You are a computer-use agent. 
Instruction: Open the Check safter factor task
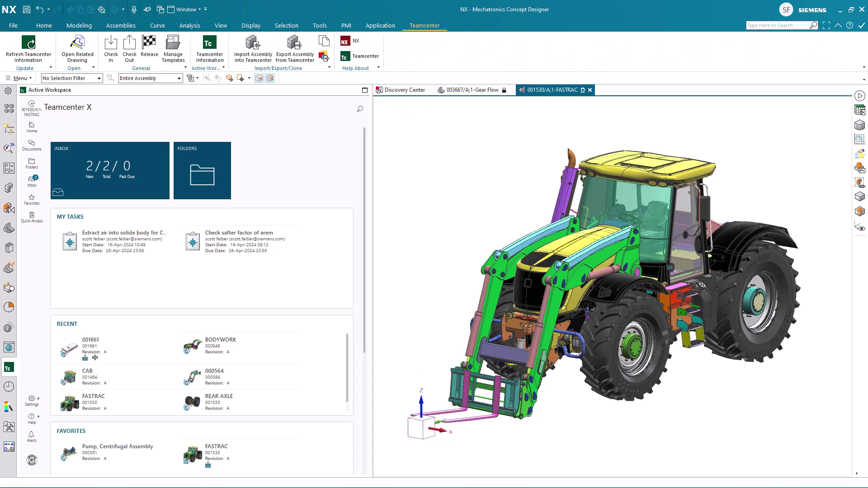point(239,233)
